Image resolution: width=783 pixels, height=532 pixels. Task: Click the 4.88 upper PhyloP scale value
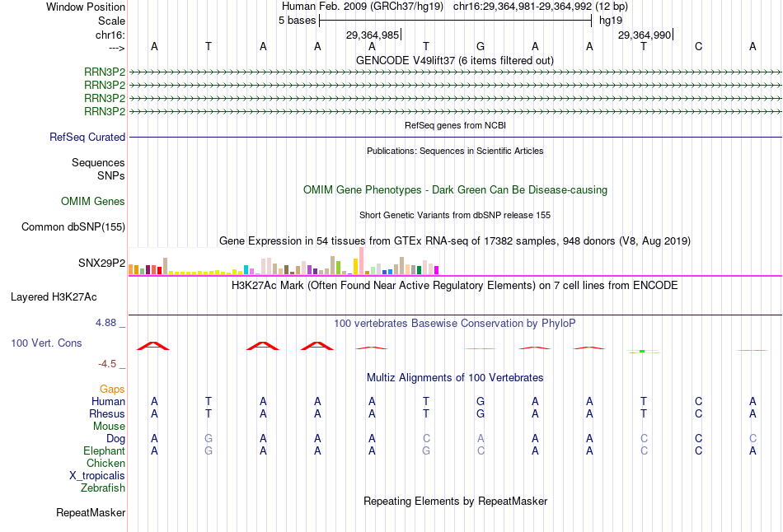pos(105,322)
